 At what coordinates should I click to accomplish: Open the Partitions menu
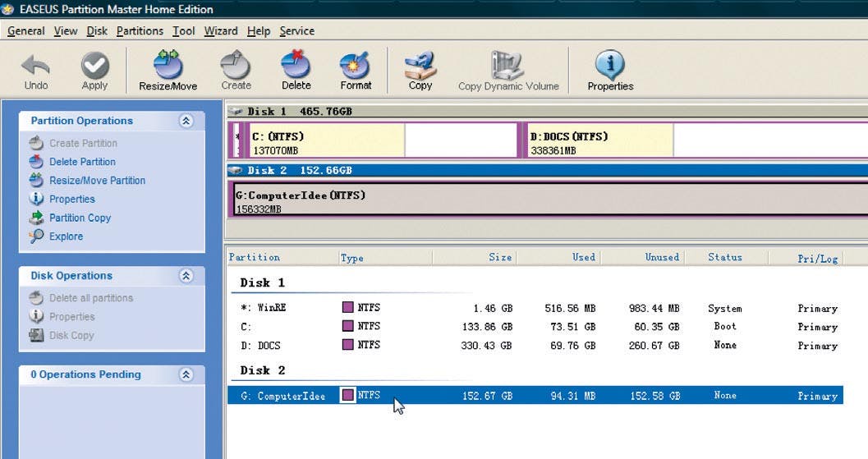pos(140,31)
